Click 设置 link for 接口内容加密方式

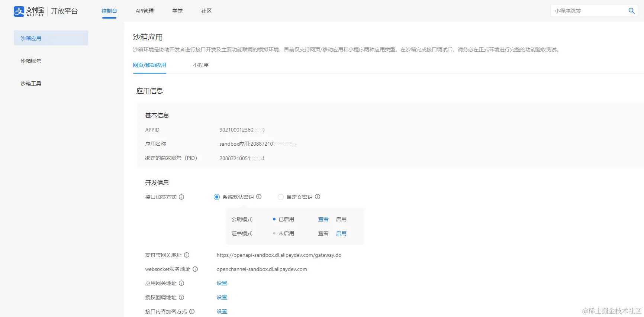pyautogui.click(x=222, y=311)
